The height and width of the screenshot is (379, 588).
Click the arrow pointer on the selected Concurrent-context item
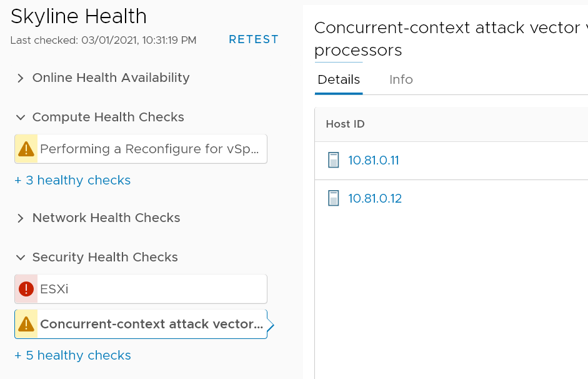point(271,325)
